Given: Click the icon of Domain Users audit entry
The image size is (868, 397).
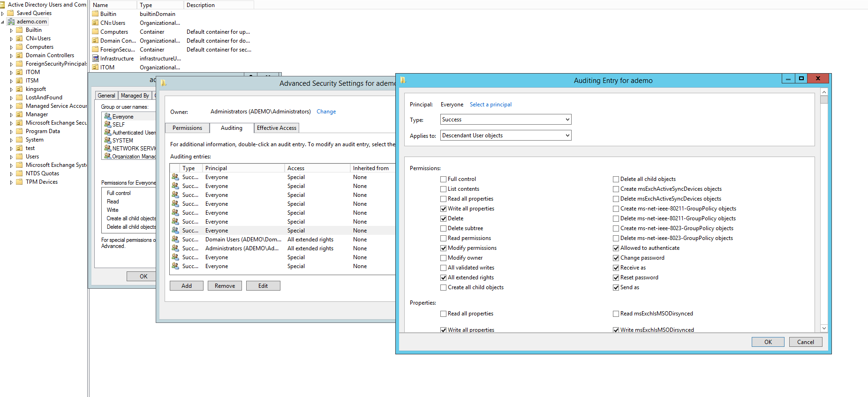Looking at the screenshot, I should 175,240.
